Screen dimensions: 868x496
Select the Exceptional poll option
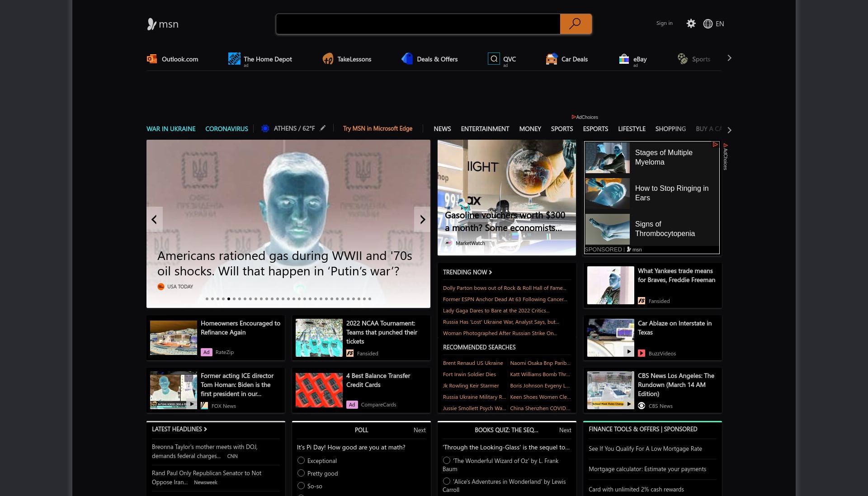coord(301,460)
